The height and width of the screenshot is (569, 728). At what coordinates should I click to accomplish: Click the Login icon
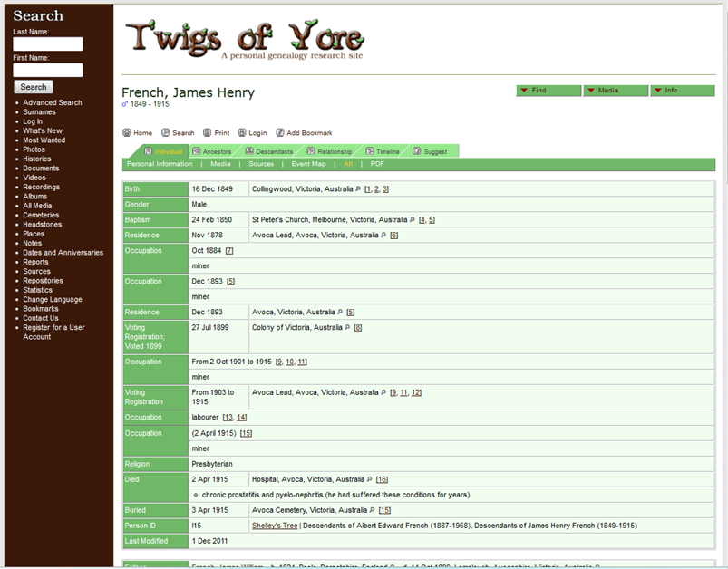coord(242,132)
